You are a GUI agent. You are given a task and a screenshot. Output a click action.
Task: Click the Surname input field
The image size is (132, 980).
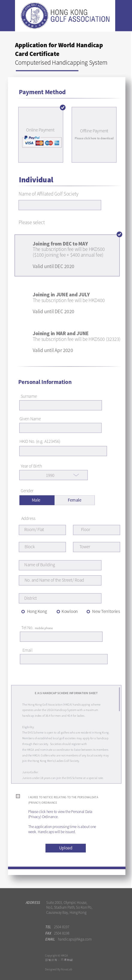click(61, 405)
